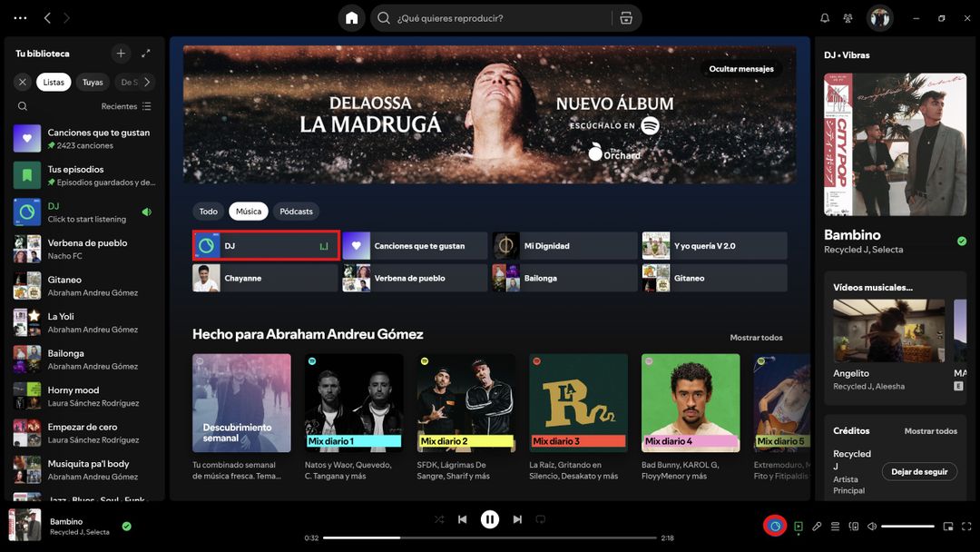Select the Todo filter tab
This screenshot has width=980, height=552.
[208, 211]
